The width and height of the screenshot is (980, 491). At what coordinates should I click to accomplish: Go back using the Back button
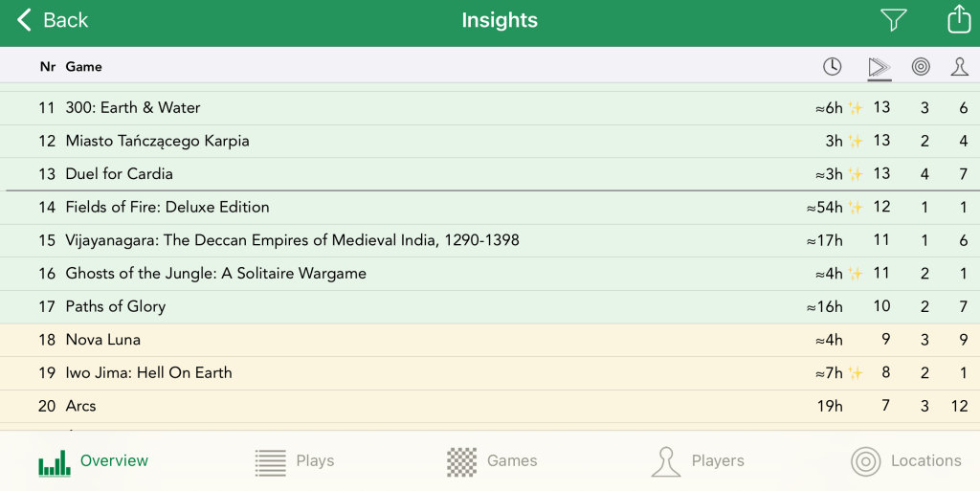pos(53,20)
